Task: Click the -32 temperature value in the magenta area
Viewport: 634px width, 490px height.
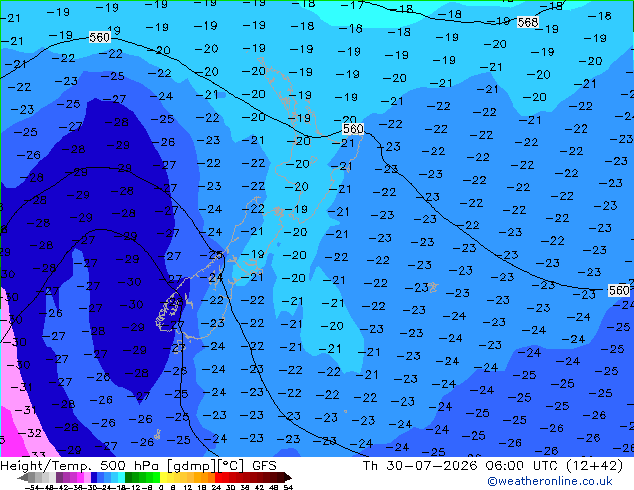Action: click(x=30, y=433)
